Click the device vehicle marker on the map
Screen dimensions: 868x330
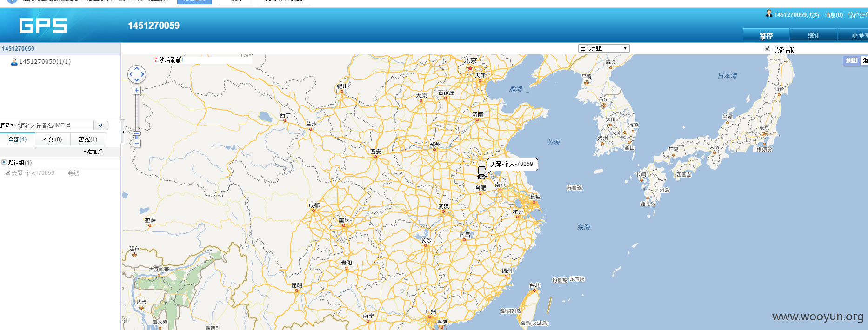pyautogui.click(x=481, y=173)
